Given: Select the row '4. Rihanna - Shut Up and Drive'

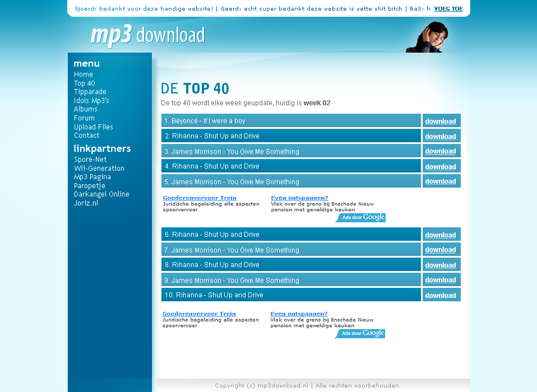Looking at the screenshot, I should (x=291, y=166).
